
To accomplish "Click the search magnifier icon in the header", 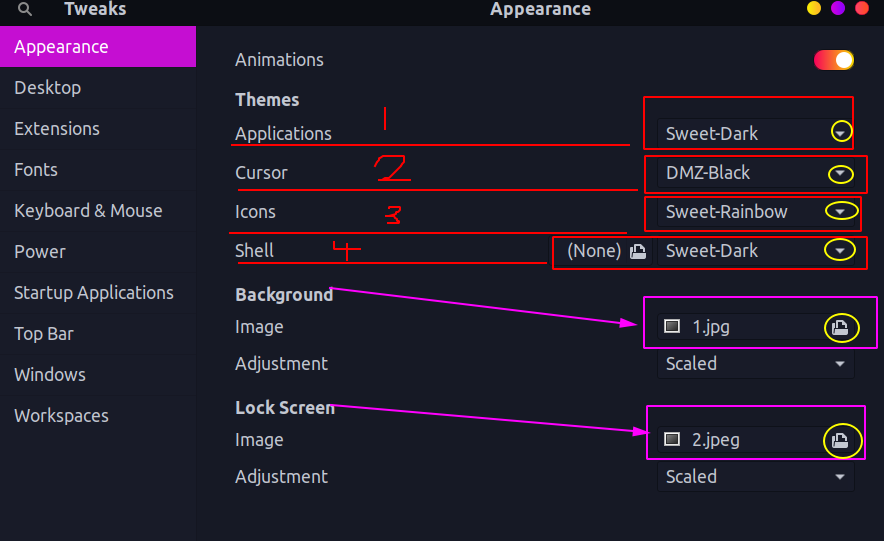I will [25, 10].
